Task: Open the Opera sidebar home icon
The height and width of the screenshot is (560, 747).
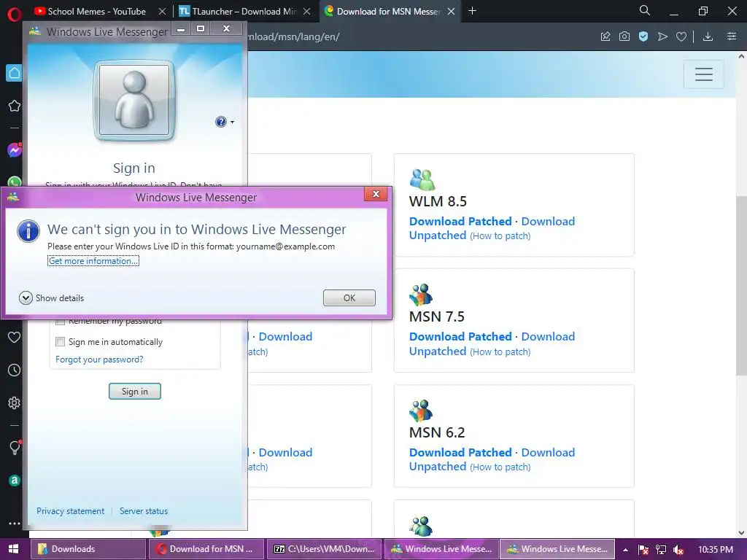Action: pyautogui.click(x=15, y=73)
